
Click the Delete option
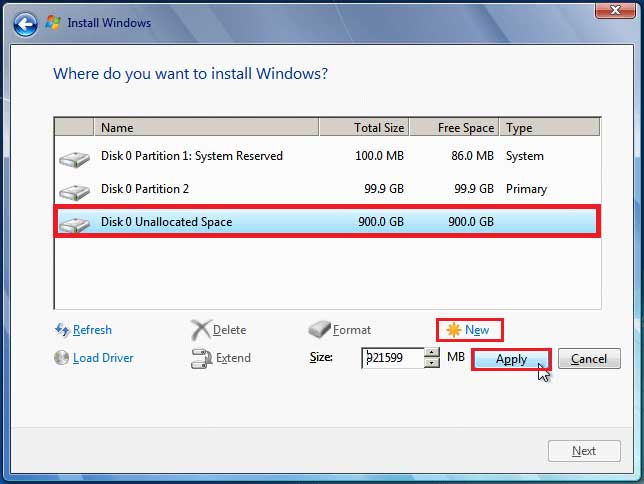coord(230,330)
